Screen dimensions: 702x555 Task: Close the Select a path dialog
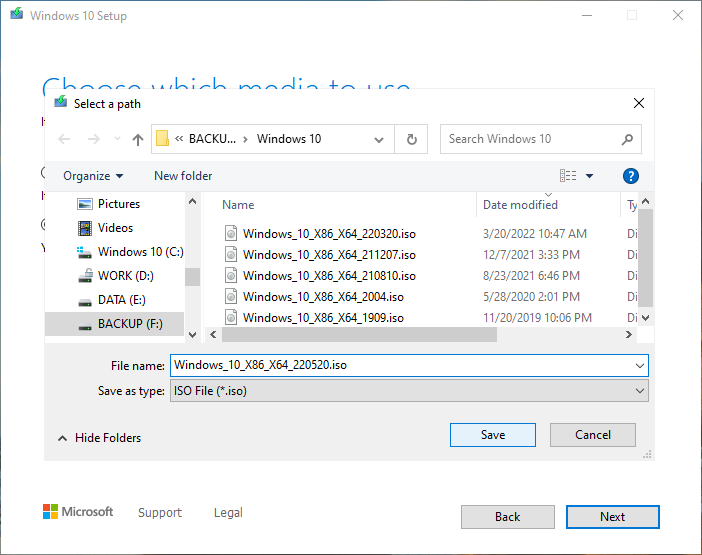639,103
